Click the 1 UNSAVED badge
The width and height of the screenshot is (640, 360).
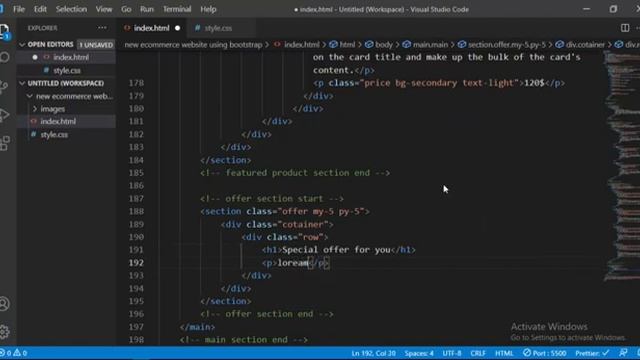pos(96,45)
